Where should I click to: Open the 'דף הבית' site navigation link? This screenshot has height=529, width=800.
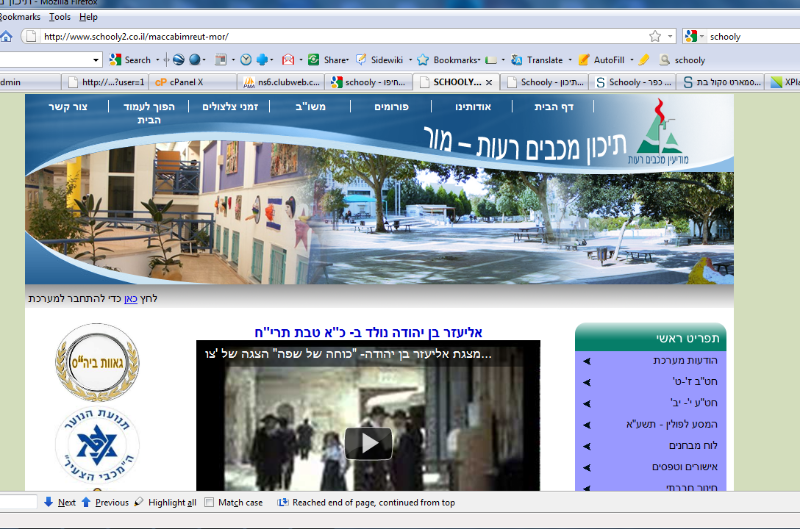(x=554, y=107)
